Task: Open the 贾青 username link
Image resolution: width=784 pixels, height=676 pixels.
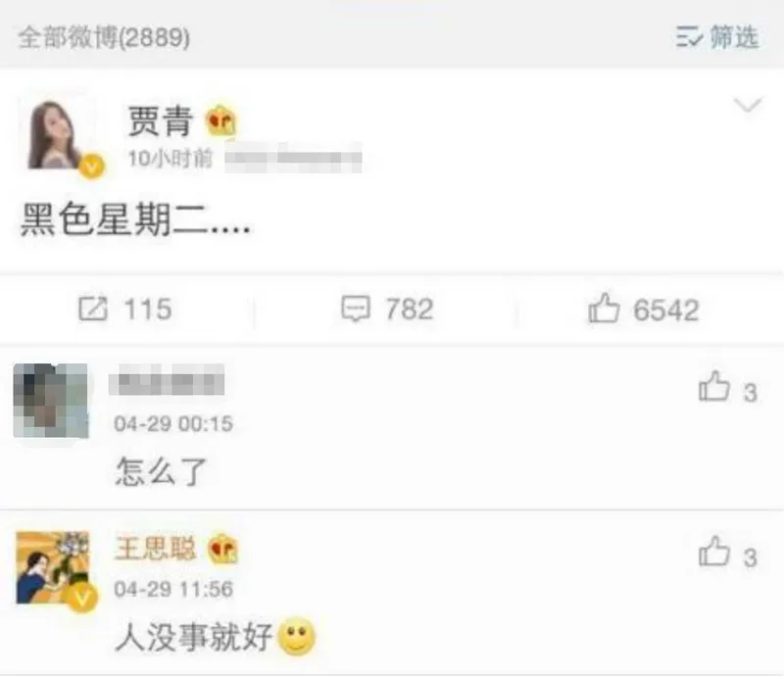Action: (x=160, y=121)
